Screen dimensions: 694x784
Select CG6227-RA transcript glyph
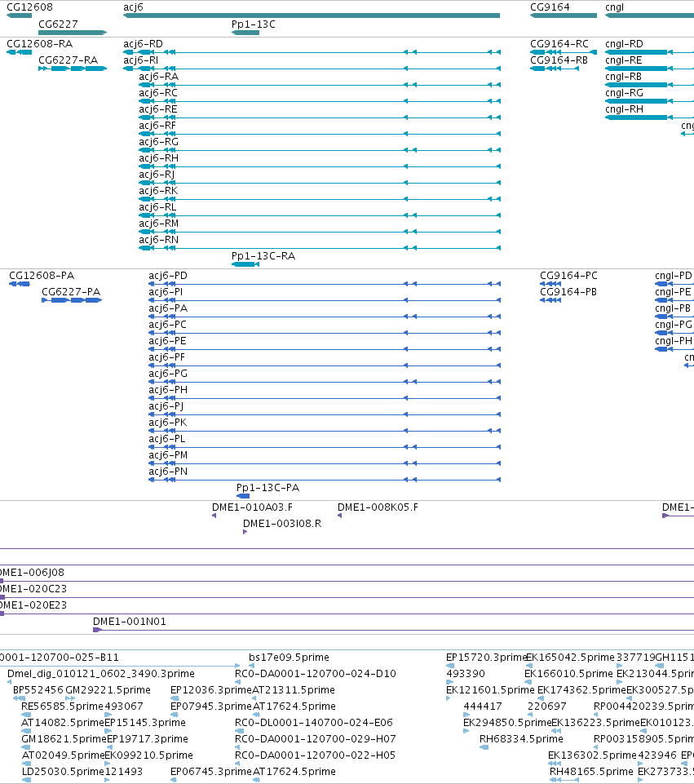click(x=73, y=69)
